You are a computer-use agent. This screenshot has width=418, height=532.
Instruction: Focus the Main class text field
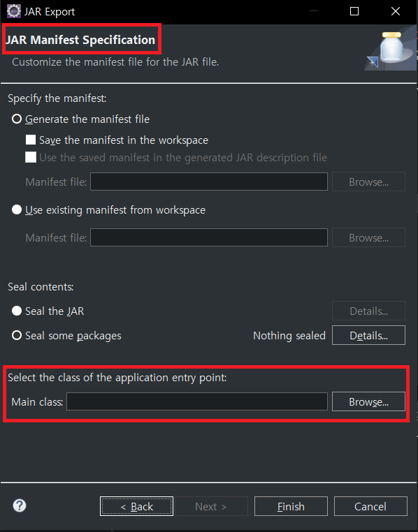tap(197, 401)
